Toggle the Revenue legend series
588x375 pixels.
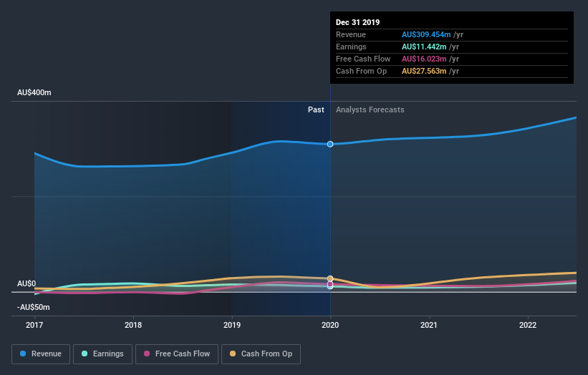click(x=41, y=354)
